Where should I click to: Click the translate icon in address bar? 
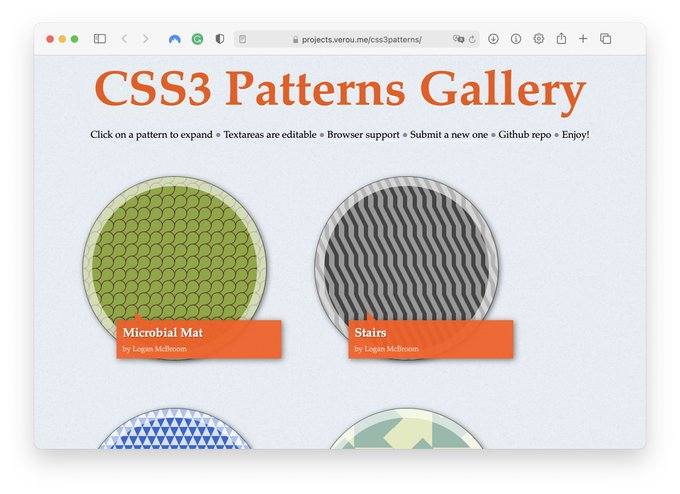458,39
